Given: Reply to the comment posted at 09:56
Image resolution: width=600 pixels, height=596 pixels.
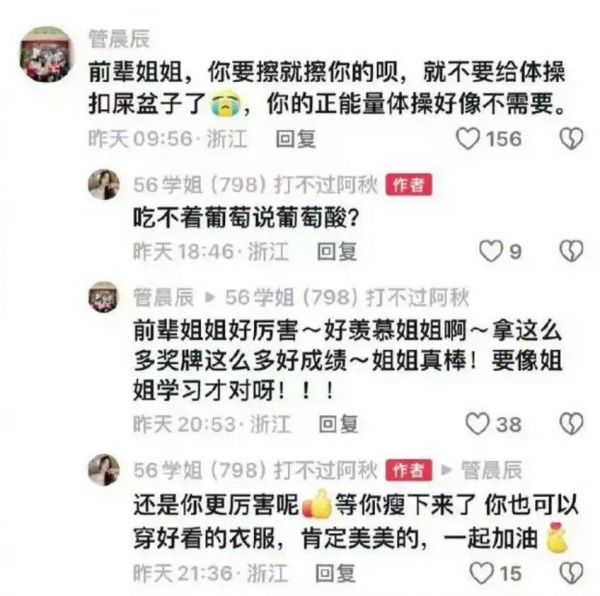Looking at the screenshot, I should (x=296, y=139).
